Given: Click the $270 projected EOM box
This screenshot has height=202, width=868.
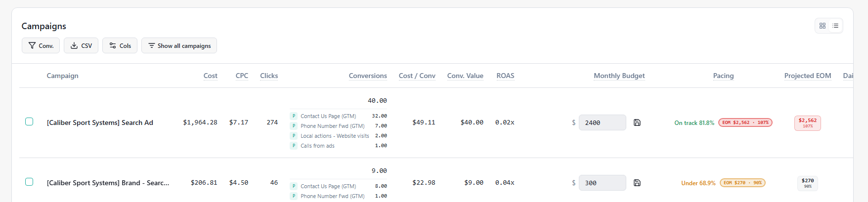Looking at the screenshot, I should [x=808, y=183].
